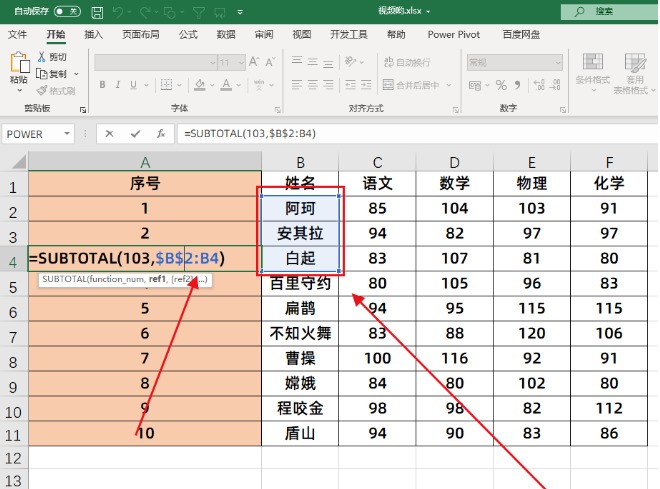Click the Save icon in title bar
The height and width of the screenshot is (489, 660).
(x=97, y=12)
